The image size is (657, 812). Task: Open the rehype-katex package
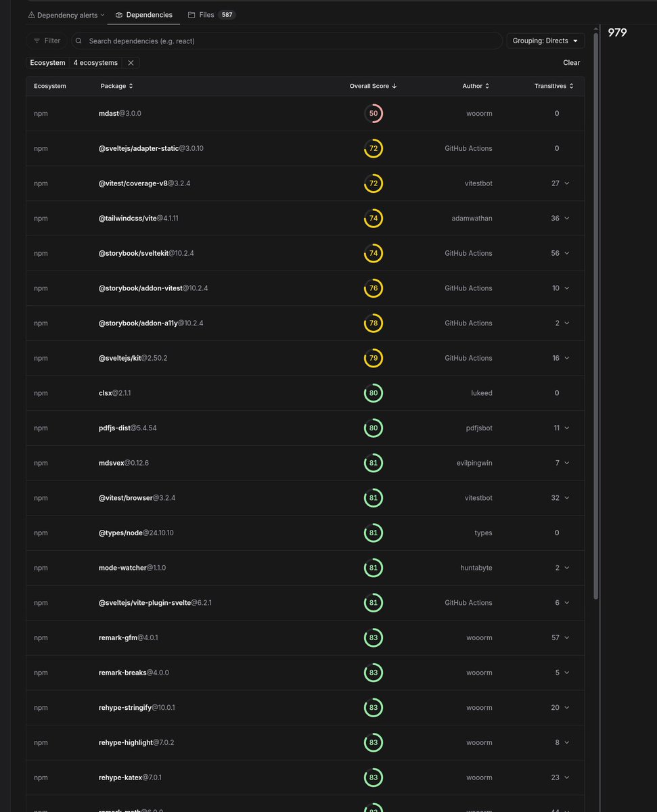pos(130,777)
